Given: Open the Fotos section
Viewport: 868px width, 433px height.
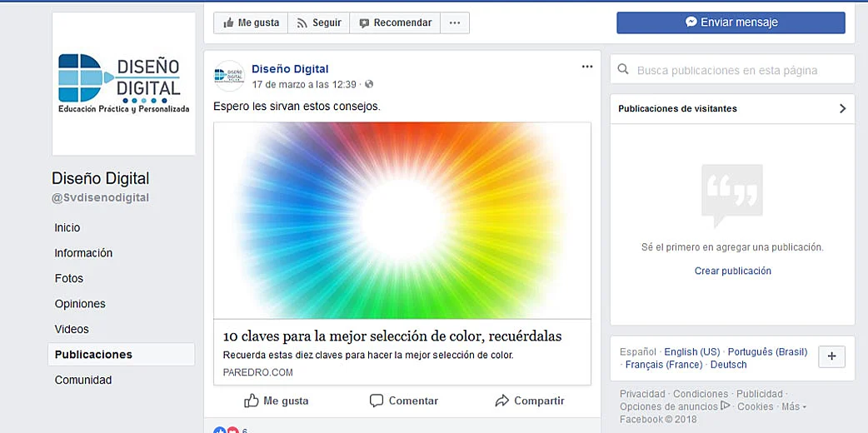Looking at the screenshot, I should [68, 278].
